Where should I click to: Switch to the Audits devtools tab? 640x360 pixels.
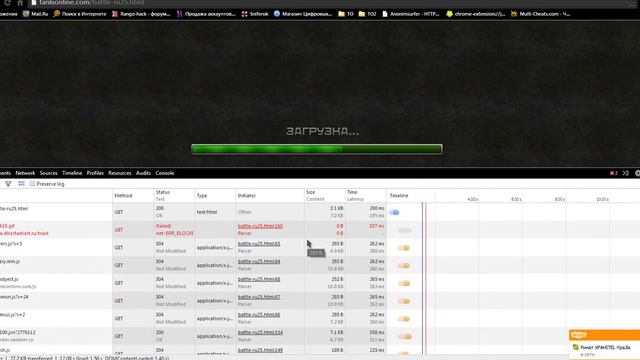(x=143, y=173)
